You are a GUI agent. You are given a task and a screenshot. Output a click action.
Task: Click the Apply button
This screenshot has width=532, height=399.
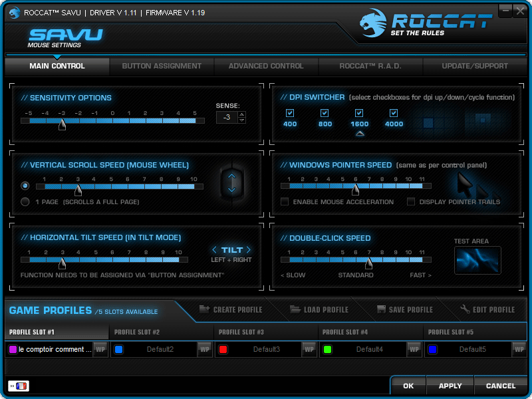tap(450, 386)
